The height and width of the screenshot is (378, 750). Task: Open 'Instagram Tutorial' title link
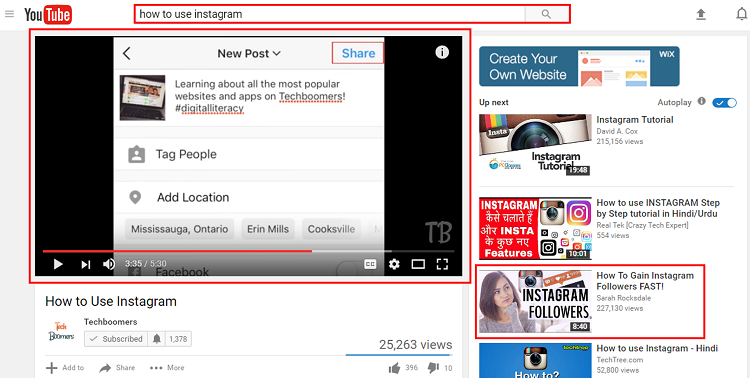click(x=635, y=120)
